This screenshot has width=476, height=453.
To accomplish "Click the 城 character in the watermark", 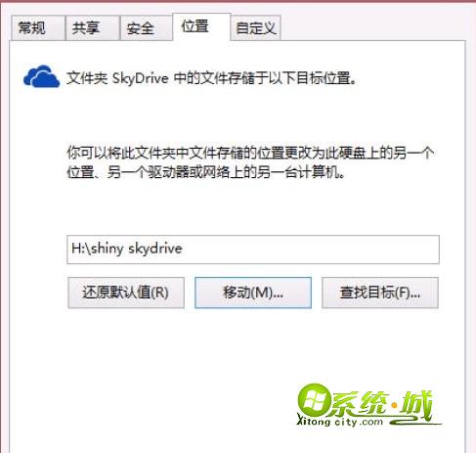I will point(416,405).
